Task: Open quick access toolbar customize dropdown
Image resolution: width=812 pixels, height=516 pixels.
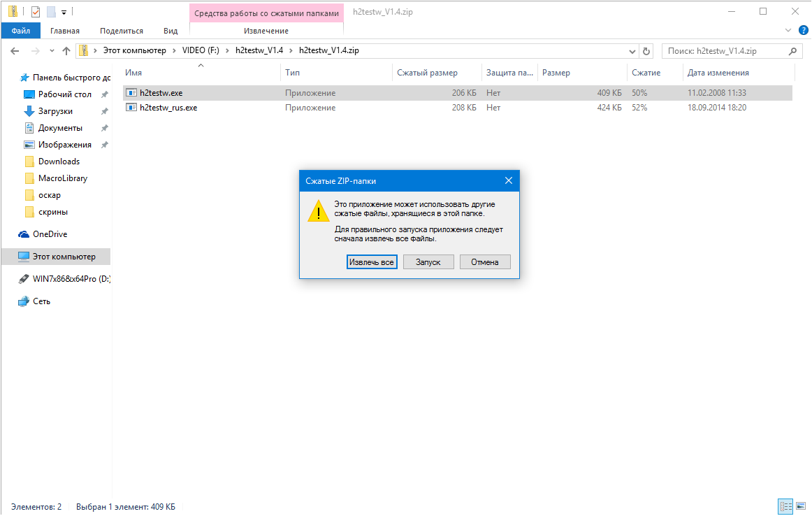Action: click(x=64, y=12)
